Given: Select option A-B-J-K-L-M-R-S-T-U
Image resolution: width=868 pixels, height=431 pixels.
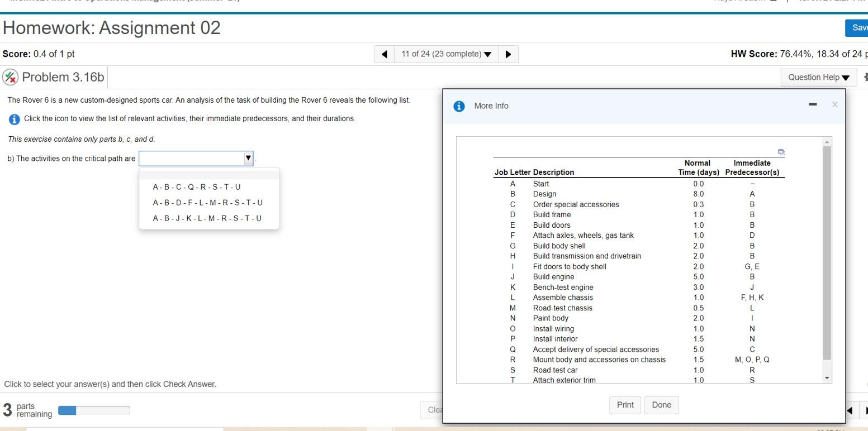Looking at the screenshot, I should point(207,218).
